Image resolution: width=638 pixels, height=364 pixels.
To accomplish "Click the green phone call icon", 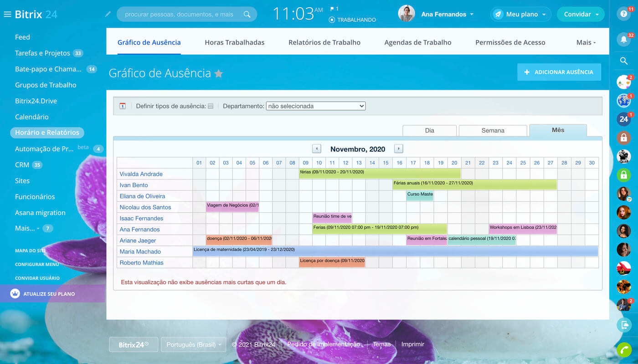I will point(623,349).
